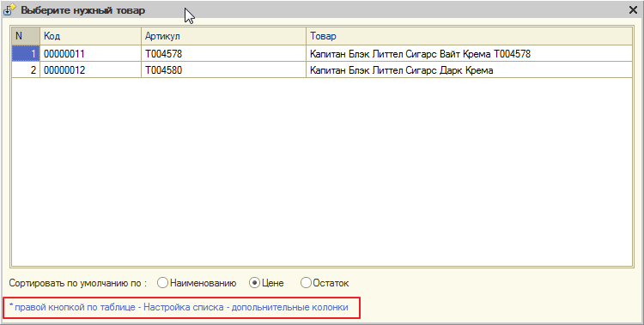Screen dimensions: 644x325
Task: Sort by the 'Код' column header
Action: [91, 36]
